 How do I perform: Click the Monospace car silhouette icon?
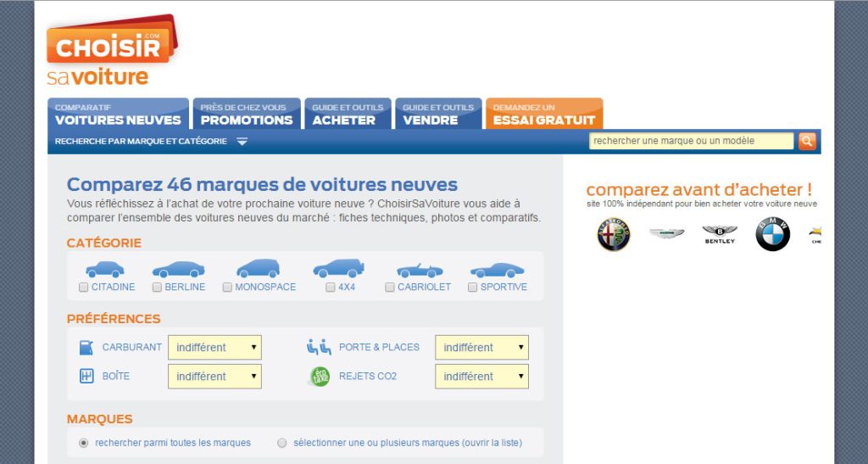coord(258,269)
